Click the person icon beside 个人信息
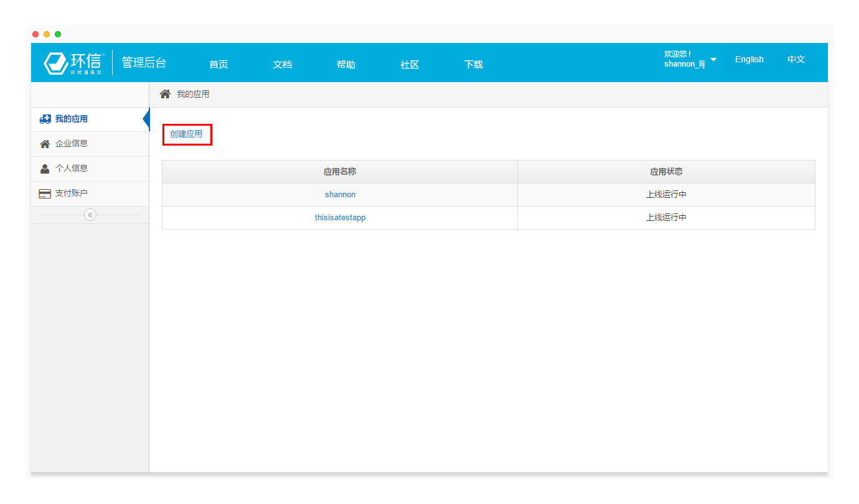 pos(45,169)
